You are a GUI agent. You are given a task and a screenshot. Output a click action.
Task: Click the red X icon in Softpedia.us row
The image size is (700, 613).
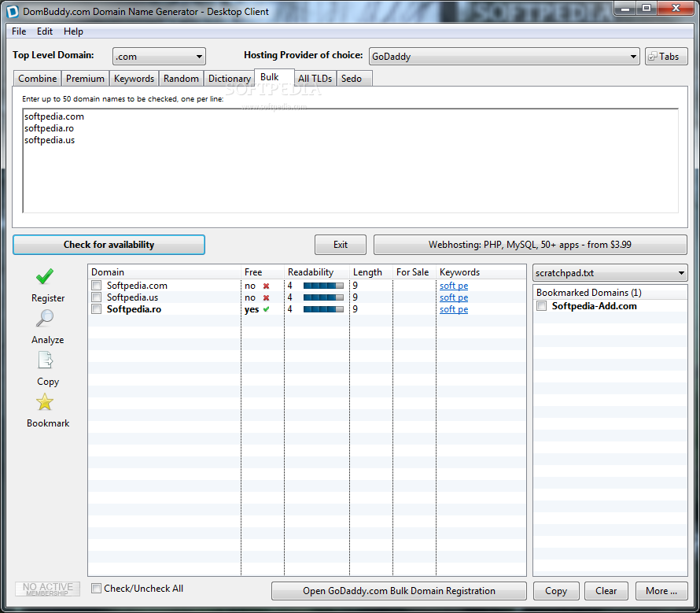coord(266,297)
